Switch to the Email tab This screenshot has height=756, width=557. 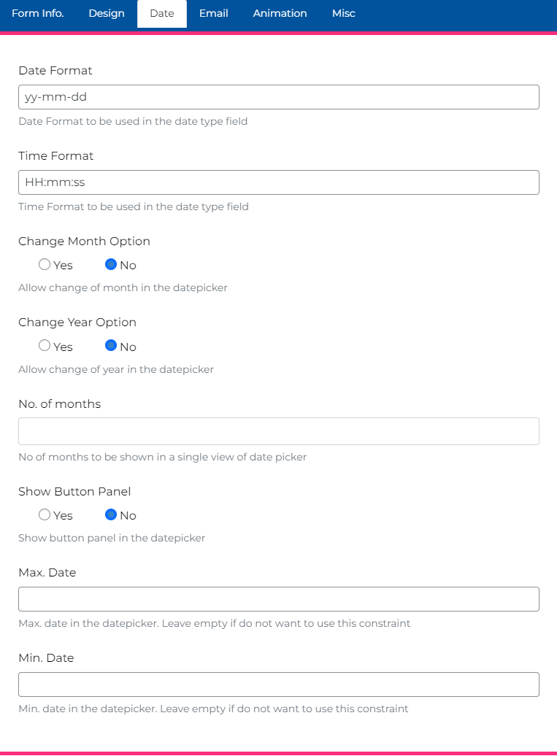213,13
